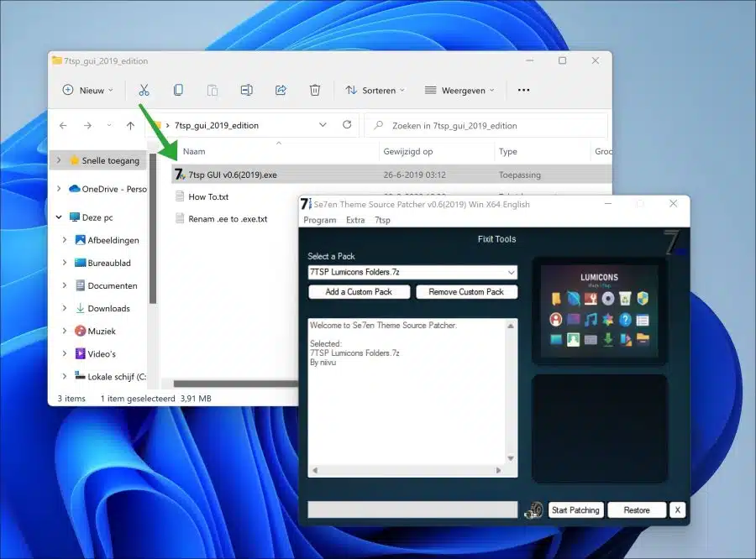The image size is (756, 559).
Task: Click the Remove Custom Pack button
Action: click(x=466, y=291)
